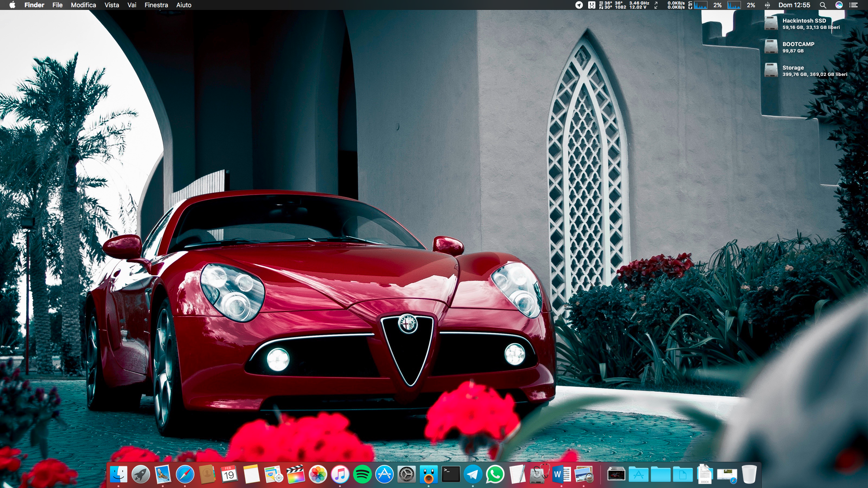Open iTunes music note icon
Image resolution: width=868 pixels, height=488 pixels.
[340, 474]
